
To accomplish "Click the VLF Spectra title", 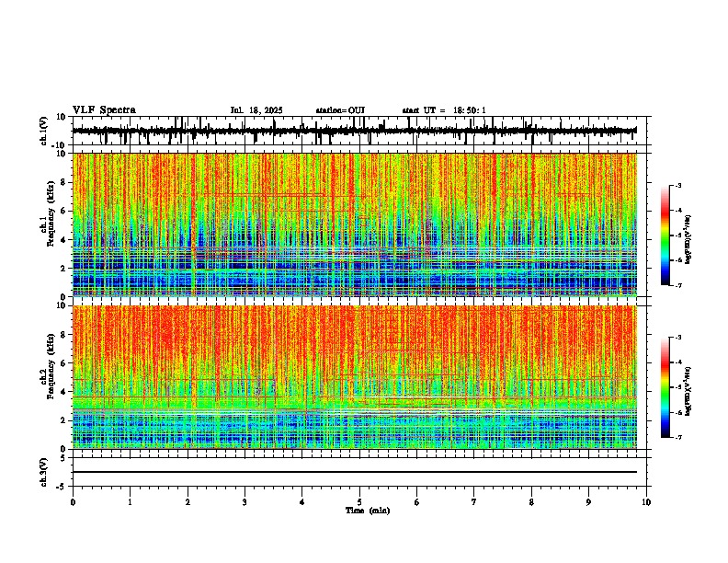I will (x=104, y=110).
